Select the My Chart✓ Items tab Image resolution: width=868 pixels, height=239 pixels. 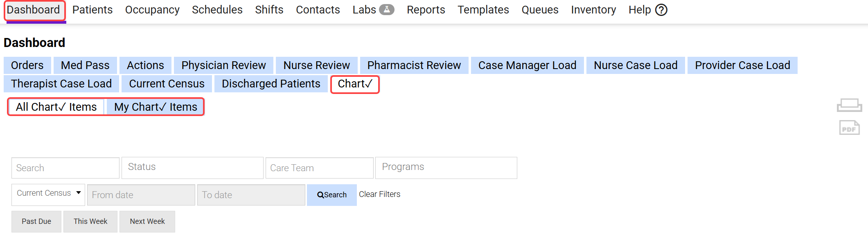tap(156, 107)
